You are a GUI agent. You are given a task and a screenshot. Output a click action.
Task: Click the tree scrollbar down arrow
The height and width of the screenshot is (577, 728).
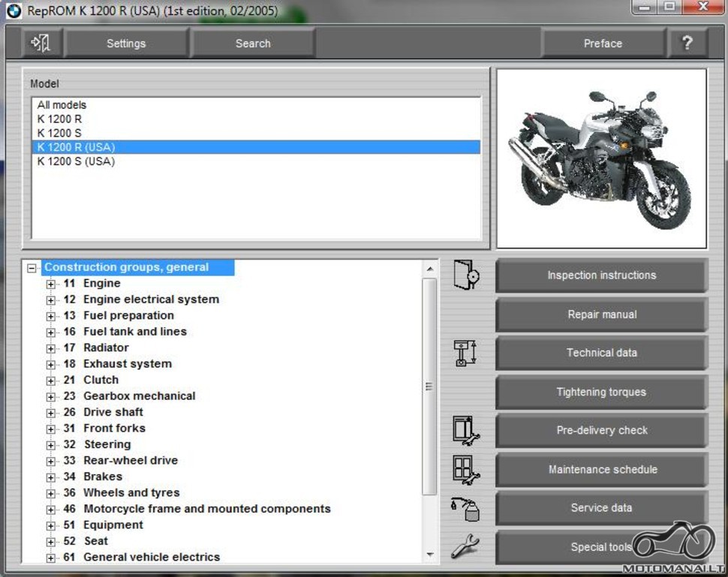(429, 554)
